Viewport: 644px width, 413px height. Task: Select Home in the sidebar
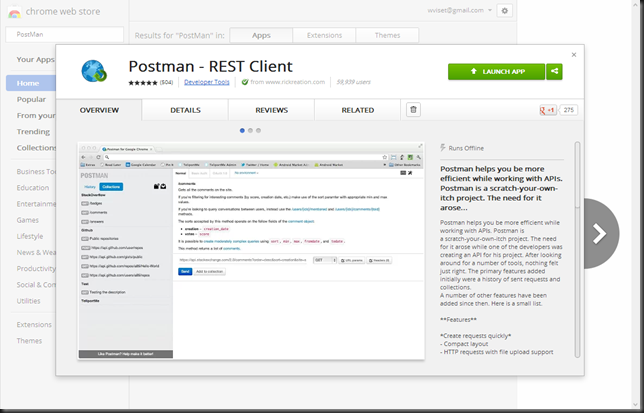31,83
